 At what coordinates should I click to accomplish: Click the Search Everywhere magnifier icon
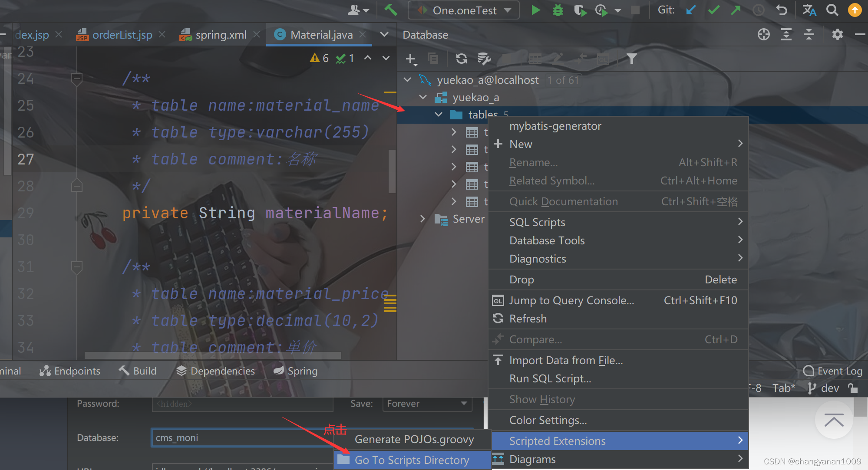[832, 10]
